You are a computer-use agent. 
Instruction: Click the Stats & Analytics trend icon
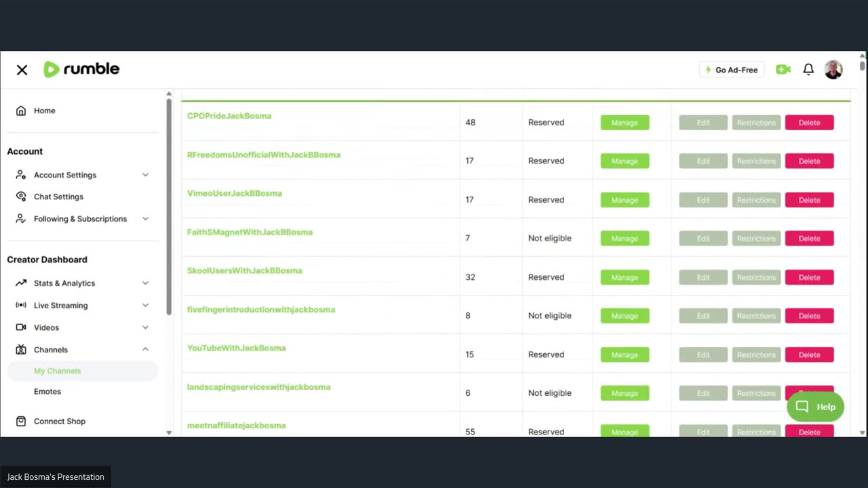coord(21,283)
